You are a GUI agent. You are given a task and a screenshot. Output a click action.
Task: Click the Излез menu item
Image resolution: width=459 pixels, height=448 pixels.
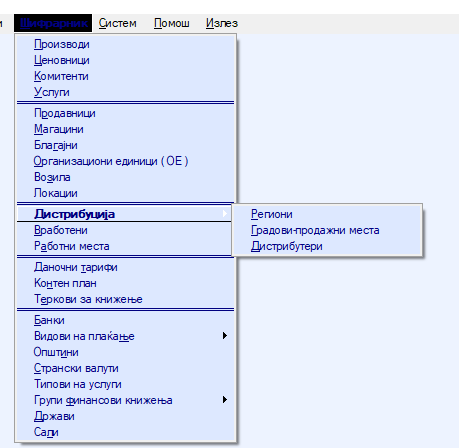pyautogui.click(x=222, y=23)
